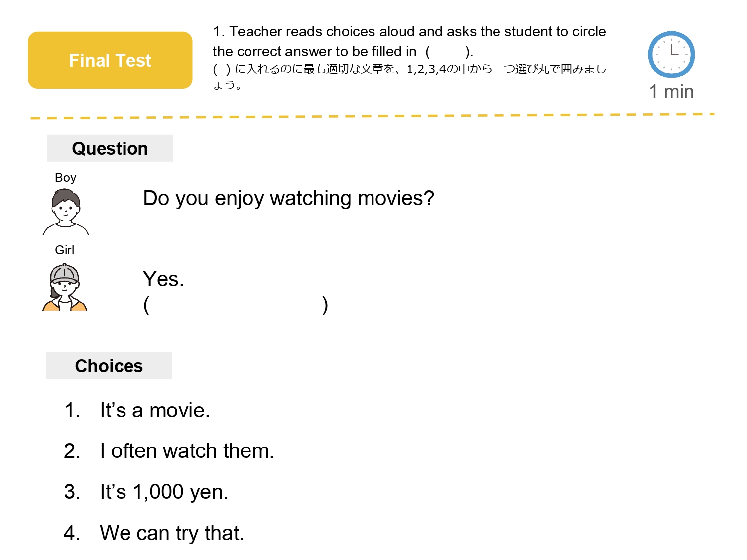Click the "1 min" time label

point(671,92)
